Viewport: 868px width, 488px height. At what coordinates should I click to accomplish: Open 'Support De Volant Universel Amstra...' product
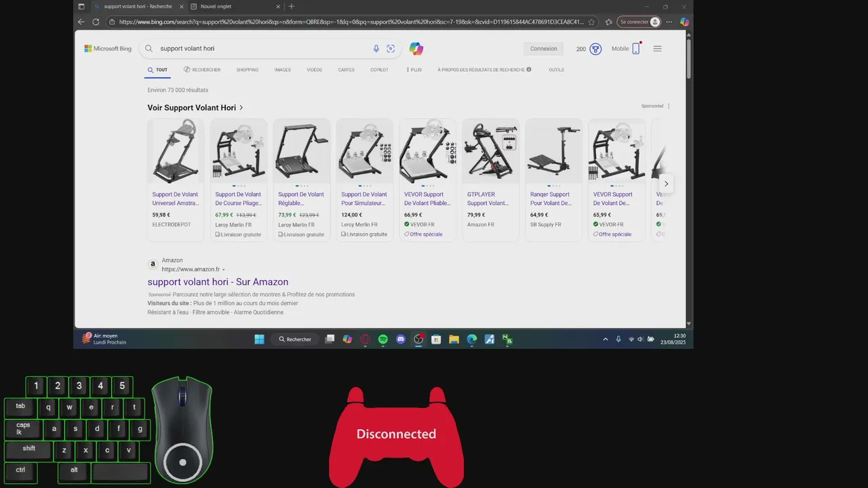pos(176,199)
